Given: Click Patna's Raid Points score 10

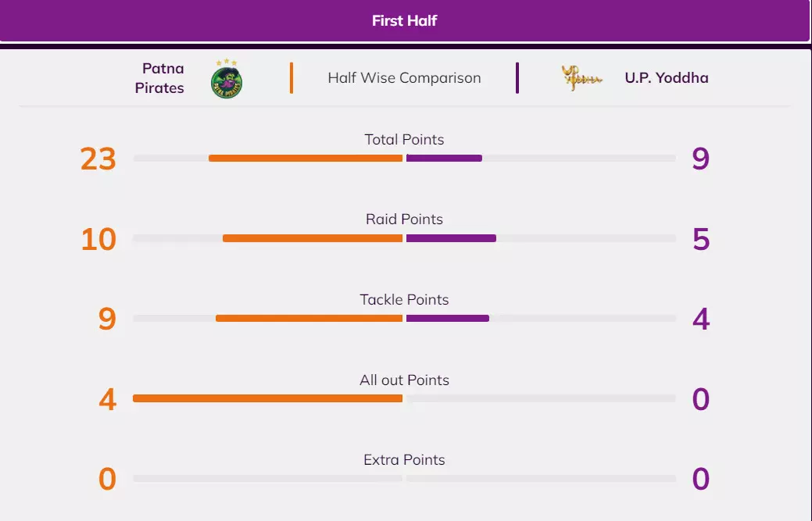Looking at the screenshot, I should [x=98, y=240].
